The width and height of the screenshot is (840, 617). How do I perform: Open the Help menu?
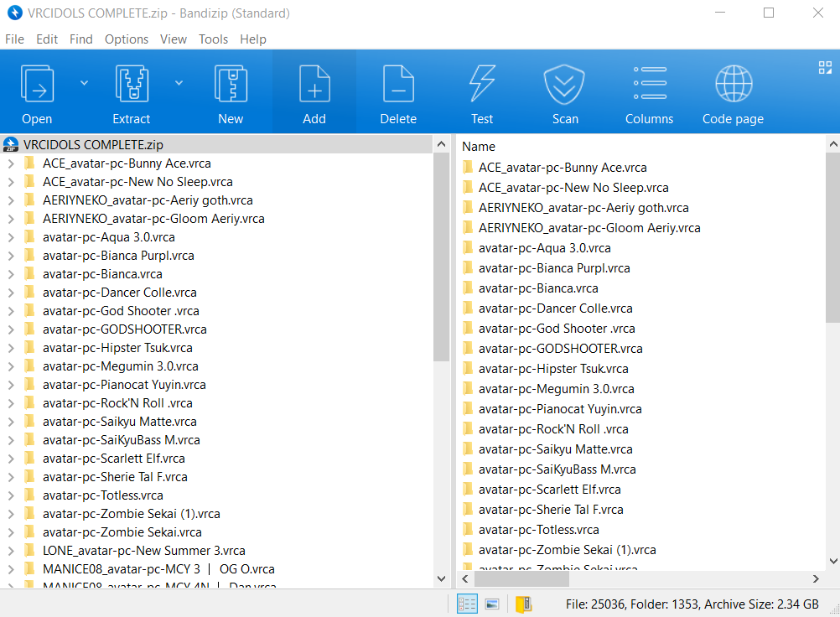pos(253,39)
